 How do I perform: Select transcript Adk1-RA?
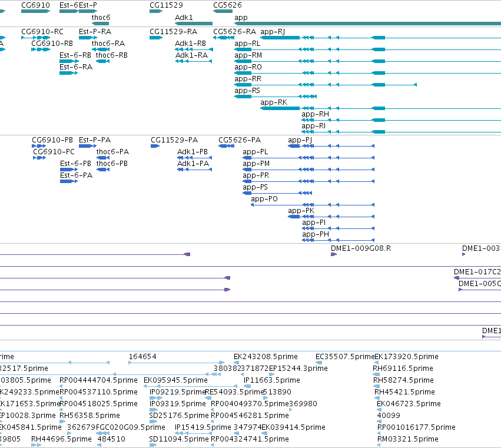[x=194, y=61]
